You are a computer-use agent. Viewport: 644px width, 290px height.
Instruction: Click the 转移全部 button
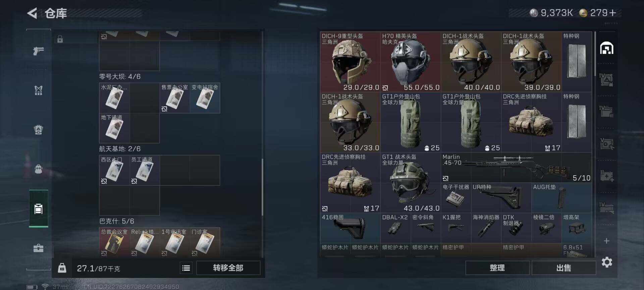tap(228, 268)
